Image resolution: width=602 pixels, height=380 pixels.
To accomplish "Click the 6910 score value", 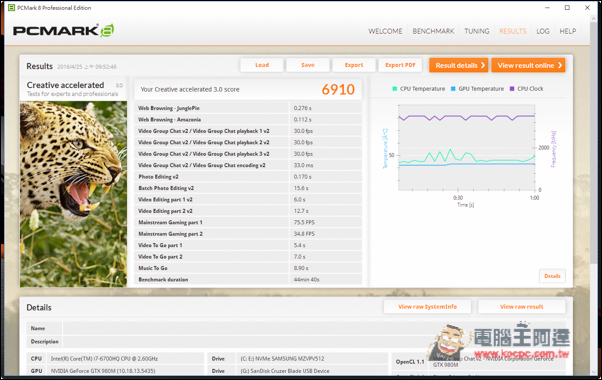I will [x=338, y=89].
